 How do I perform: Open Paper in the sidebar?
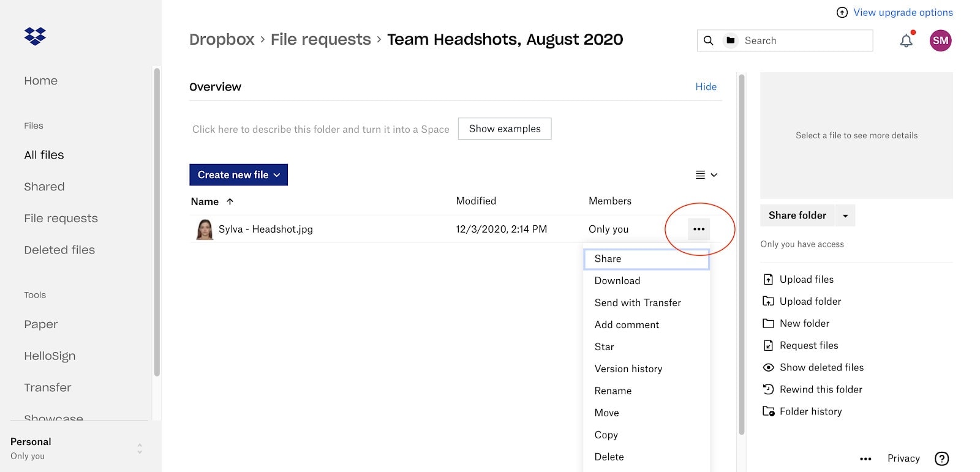point(41,324)
